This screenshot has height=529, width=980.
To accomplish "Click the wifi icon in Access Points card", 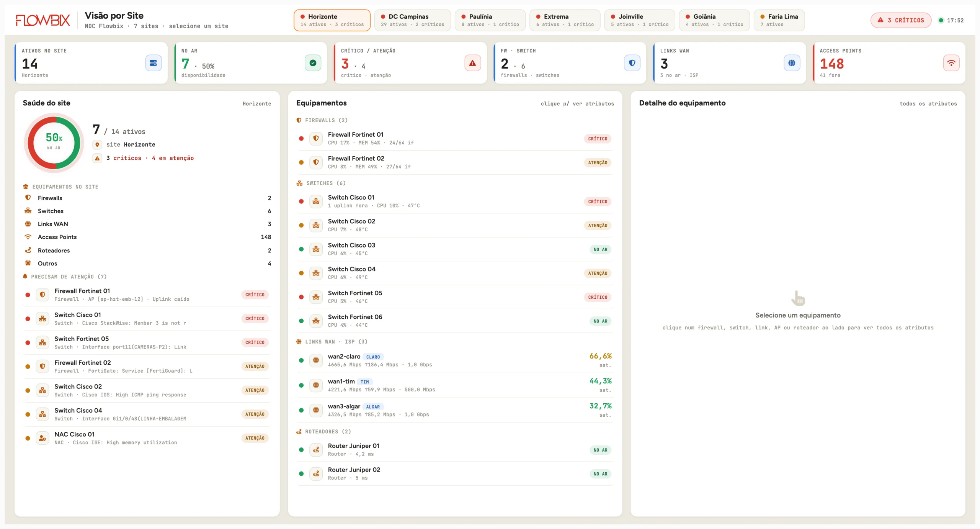I will tap(951, 63).
